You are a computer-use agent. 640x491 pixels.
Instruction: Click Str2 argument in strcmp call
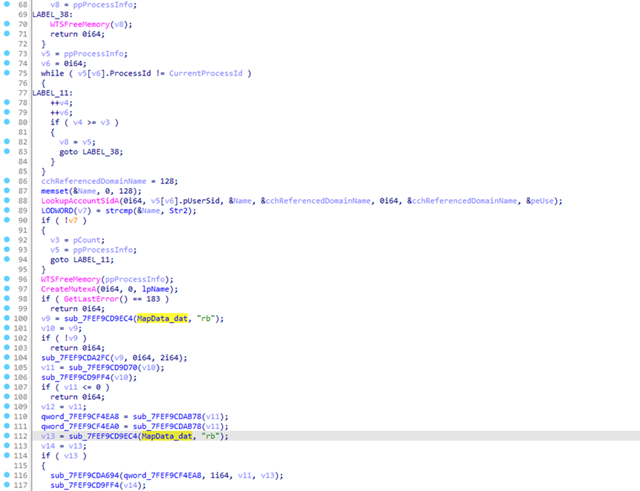click(x=178, y=211)
